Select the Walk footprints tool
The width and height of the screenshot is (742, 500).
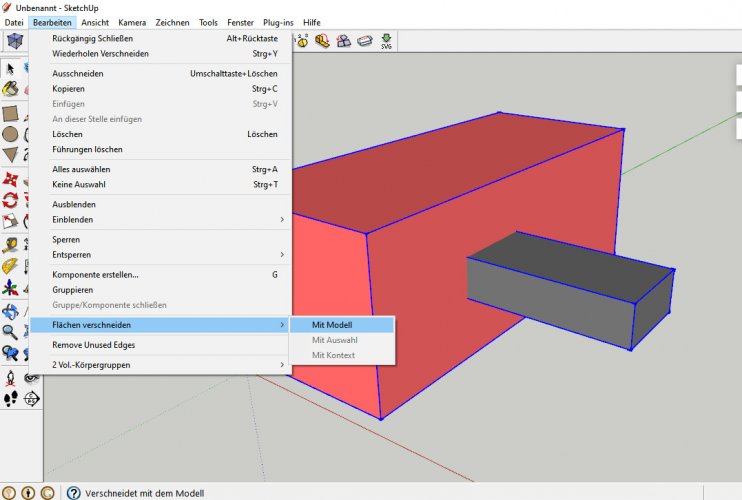10,399
